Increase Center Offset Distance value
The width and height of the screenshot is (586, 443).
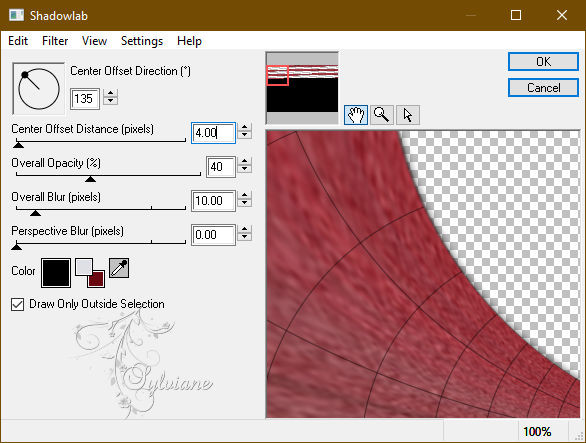[x=244, y=127]
